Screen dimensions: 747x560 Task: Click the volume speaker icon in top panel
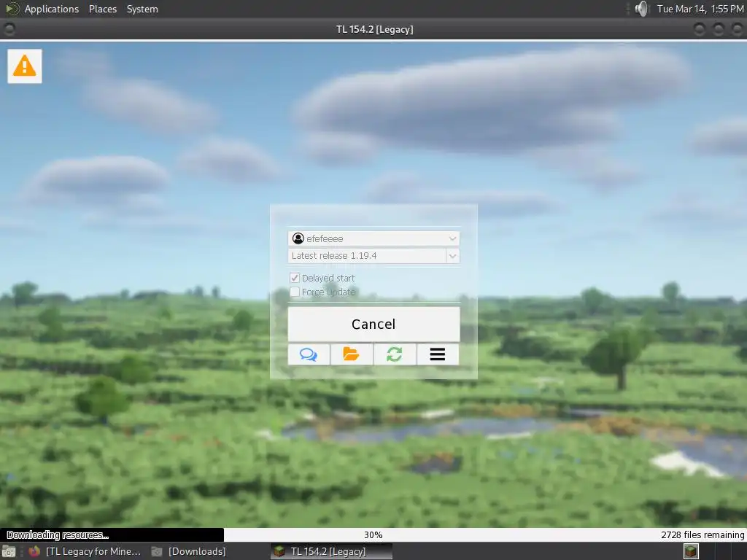pyautogui.click(x=642, y=9)
